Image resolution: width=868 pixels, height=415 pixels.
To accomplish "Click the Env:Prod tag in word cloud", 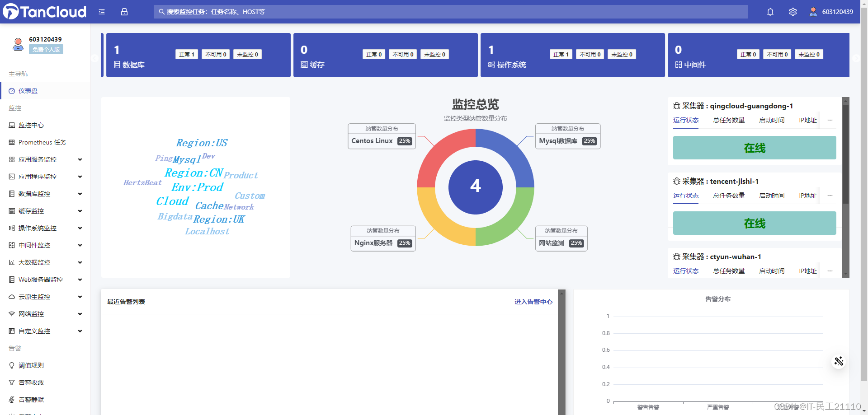I will [x=198, y=187].
